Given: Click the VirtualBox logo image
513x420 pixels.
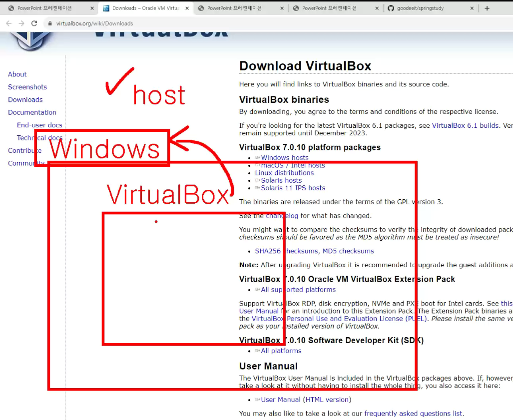Looking at the screenshot, I should 31,41.
